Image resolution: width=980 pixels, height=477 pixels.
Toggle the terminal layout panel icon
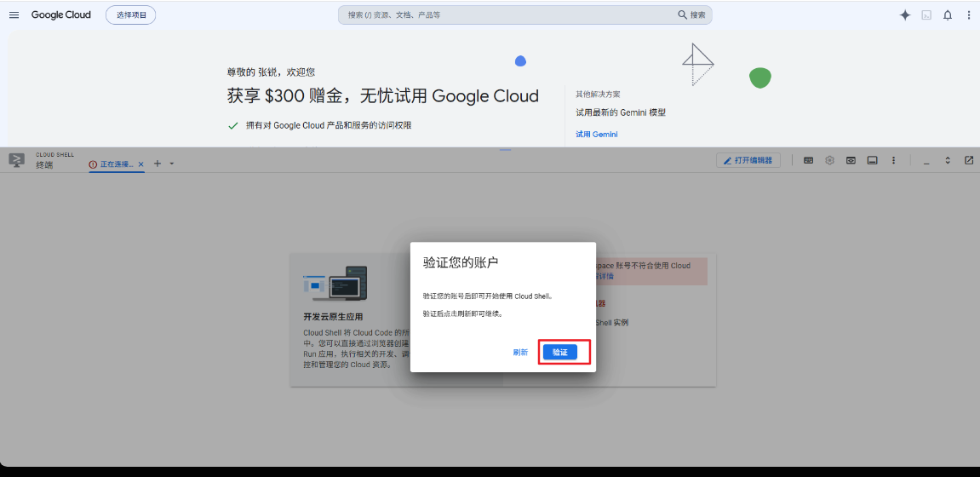click(872, 161)
